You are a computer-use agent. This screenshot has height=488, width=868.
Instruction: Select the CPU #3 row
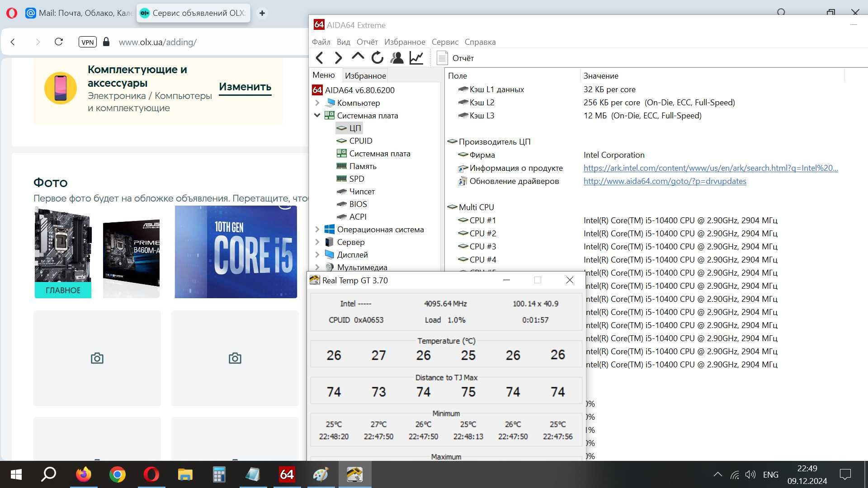[617, 246]
